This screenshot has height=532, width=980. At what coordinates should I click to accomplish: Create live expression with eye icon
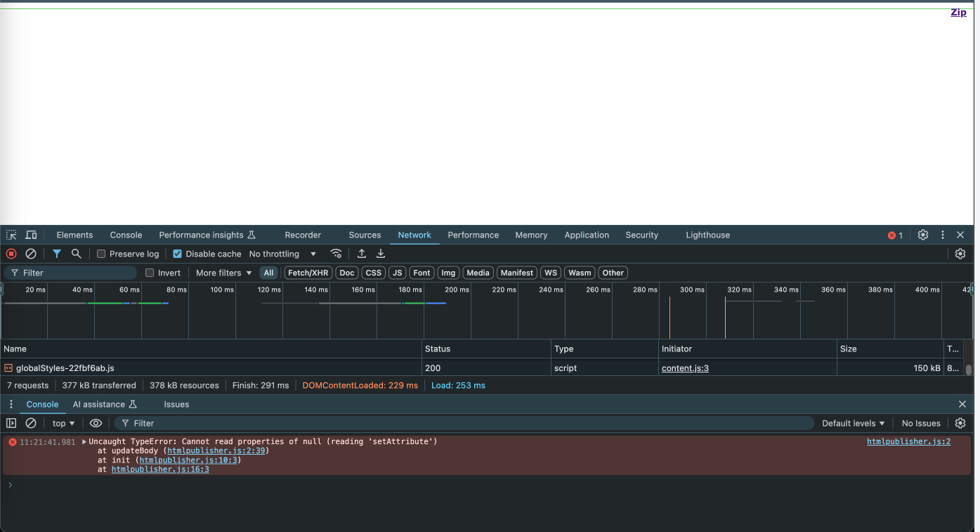96,423
